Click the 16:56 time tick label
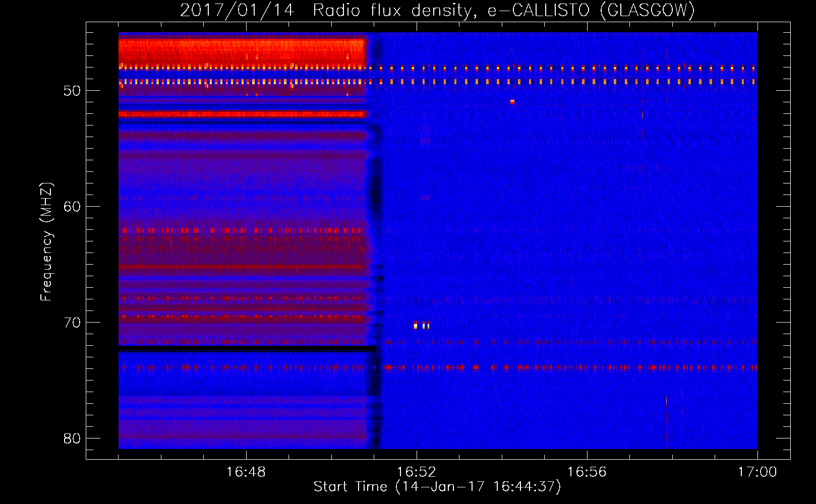 pyautogui.click(x=587, y=472)
